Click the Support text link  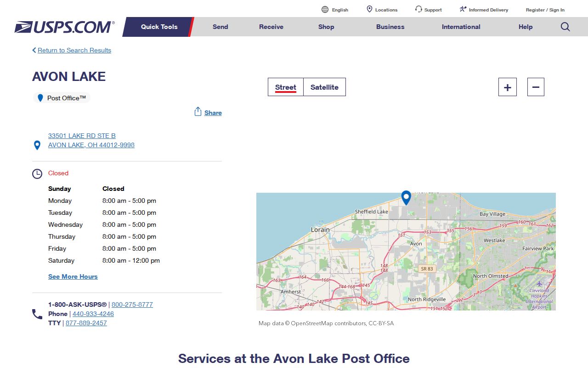[x=433, y=10]
